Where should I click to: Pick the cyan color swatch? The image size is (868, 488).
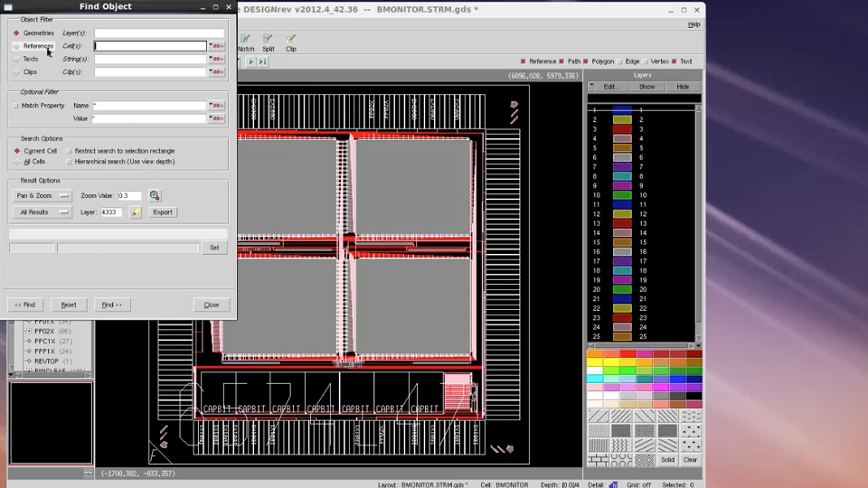pyautogui.click(x=595, y=379)
